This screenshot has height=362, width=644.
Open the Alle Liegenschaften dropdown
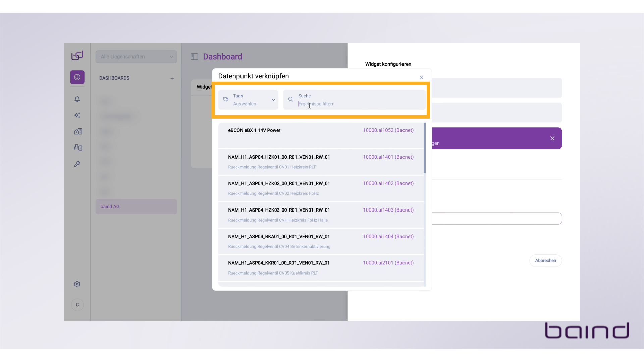click(x=136, y=57)
